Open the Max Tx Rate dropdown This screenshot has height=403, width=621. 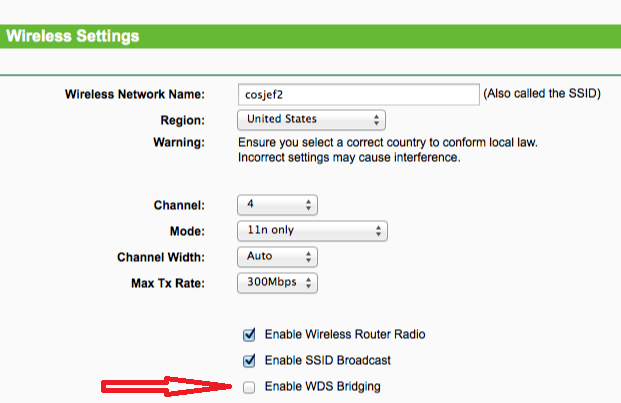(x=277, y=283)
